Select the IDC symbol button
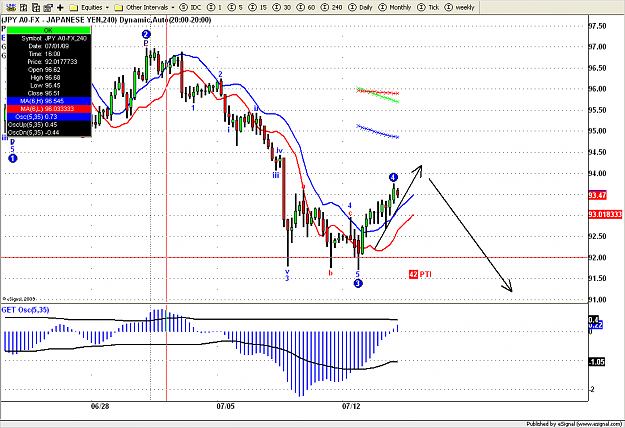The image size is (625, 428). click(x=190, y=7)
